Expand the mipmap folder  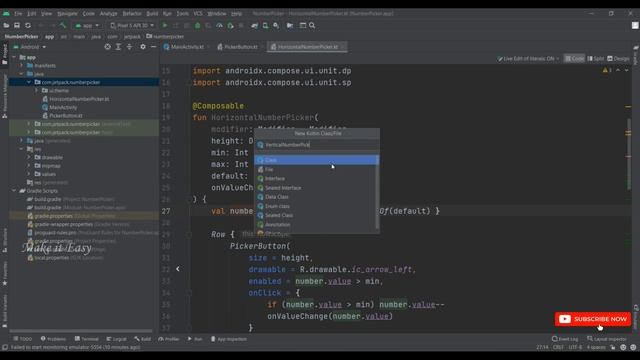tap(29, 166)
